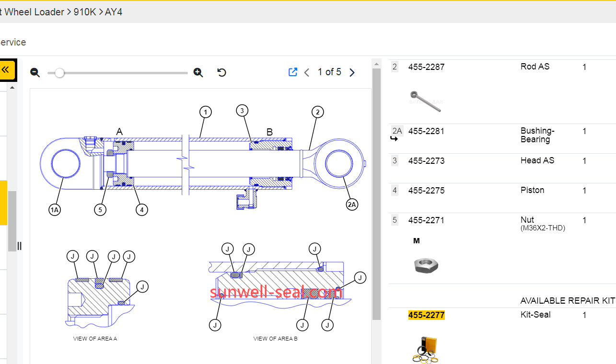The image size is (616, 364).
Task: Go to the previous diagram image
Action: click(x=307, y=72)
